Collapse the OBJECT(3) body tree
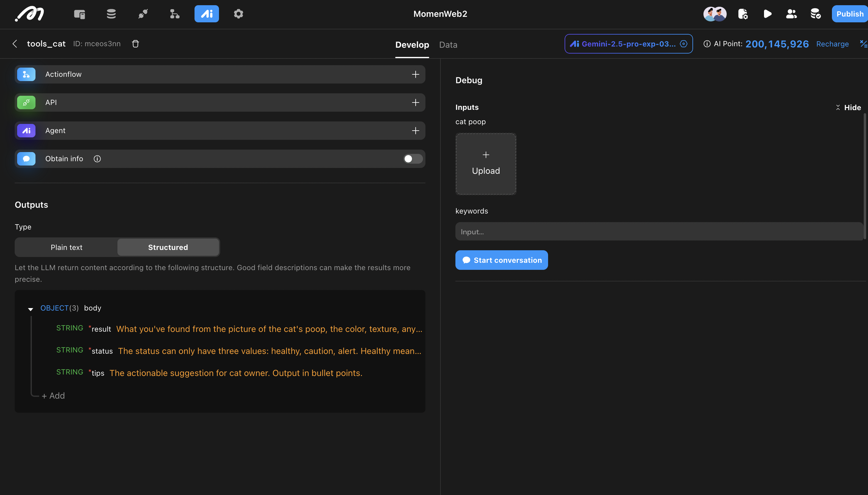 tap(31, 309)
